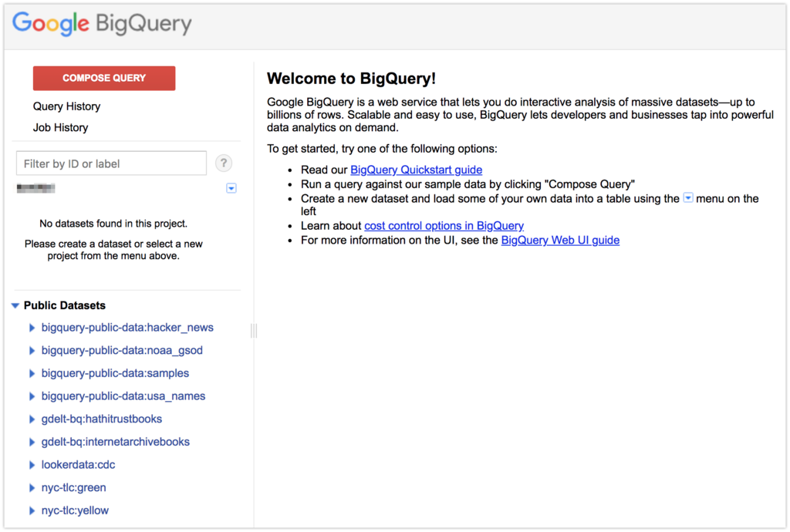This screenshot has width=790, height=532.
Task: Click the No datasets found message
Action: (x=113, y=224)
